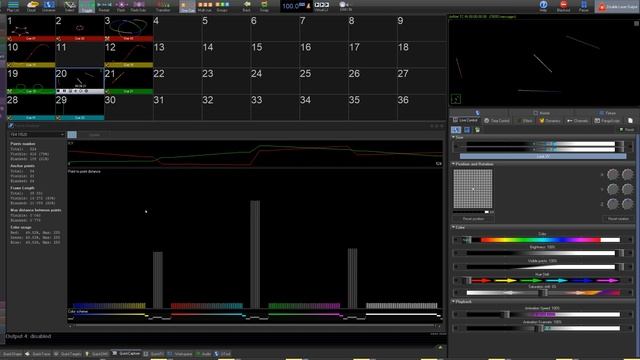Open the QuickTargets bottom tab
The width and height of the screenshot is (640, 360).
tap(68, 354)
